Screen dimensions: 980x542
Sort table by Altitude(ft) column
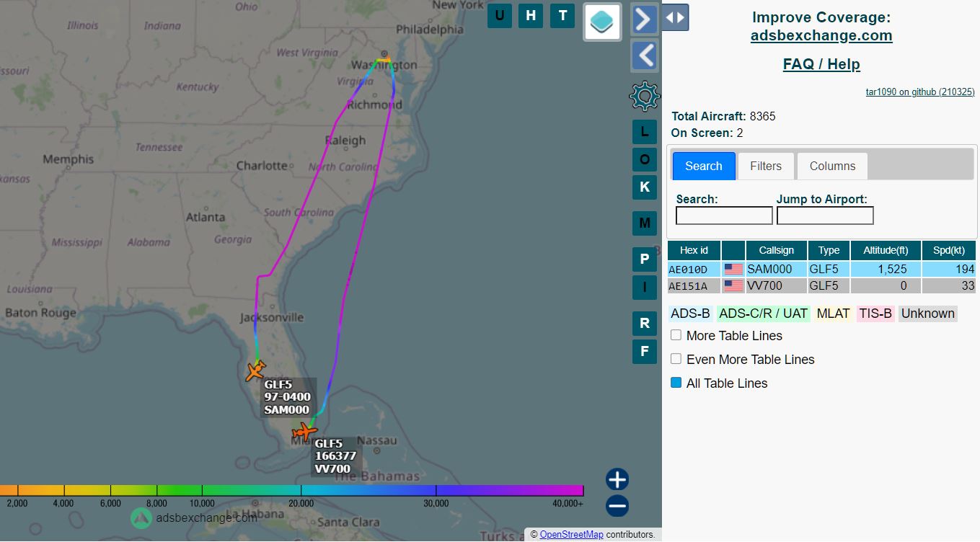pyautogui.click(x=886, y=250)
